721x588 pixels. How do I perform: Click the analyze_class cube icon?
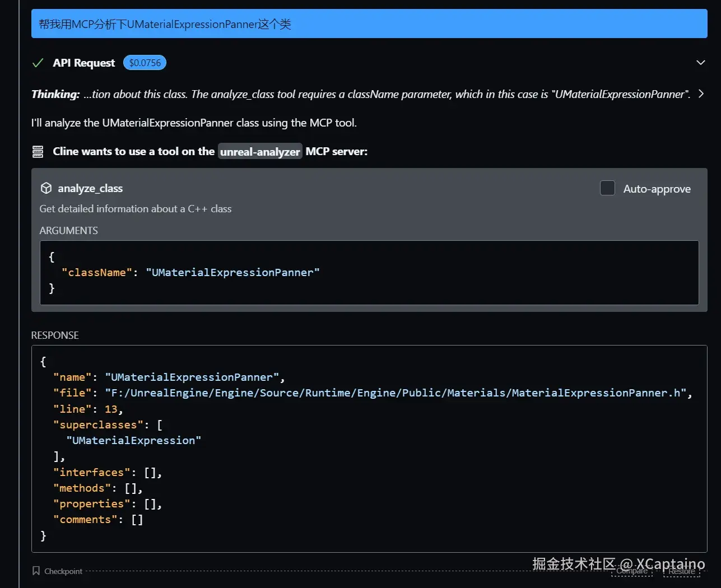point(46,189)
